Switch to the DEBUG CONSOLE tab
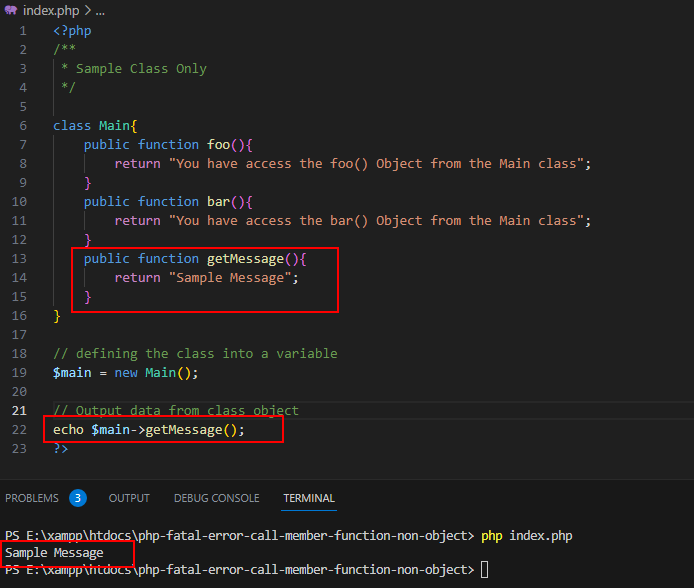 coord(216,498)
